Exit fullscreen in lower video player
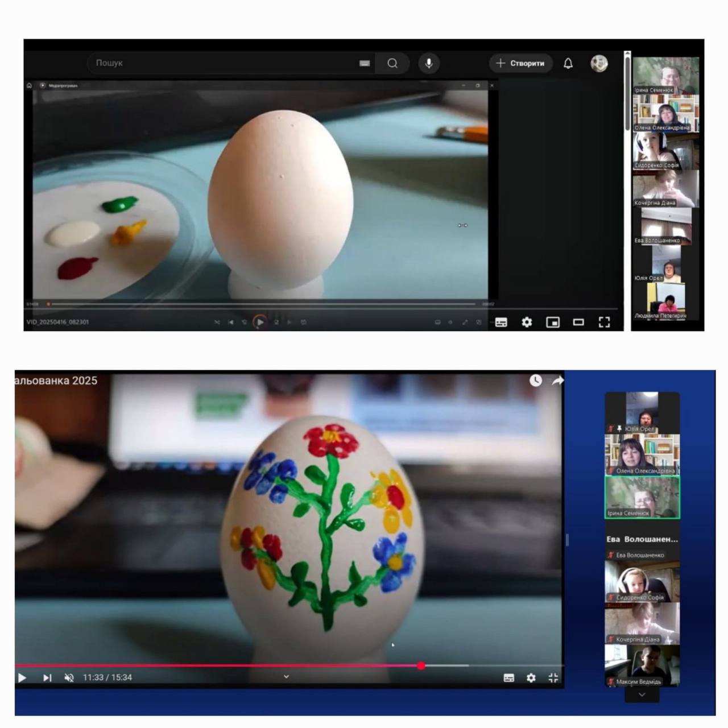This screenshot has width=728, height=728. pyautogui.click(x=553, y=677)
